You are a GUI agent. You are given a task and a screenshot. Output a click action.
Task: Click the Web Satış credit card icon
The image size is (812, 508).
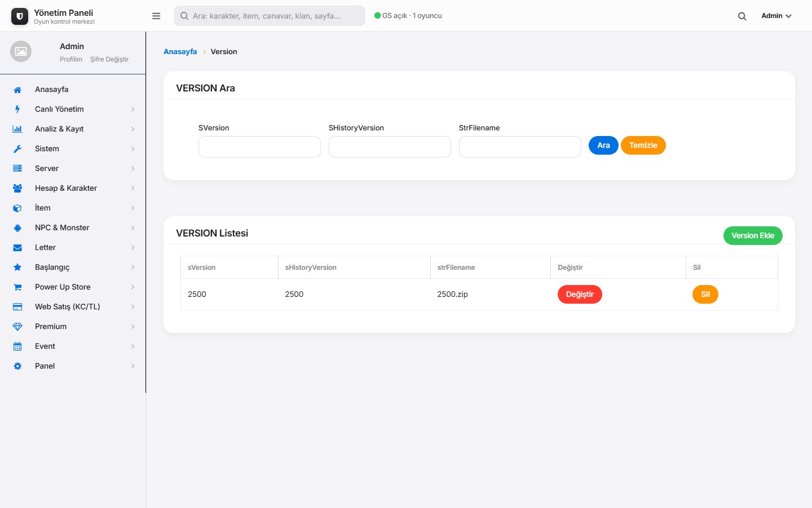tap(17, 307)
